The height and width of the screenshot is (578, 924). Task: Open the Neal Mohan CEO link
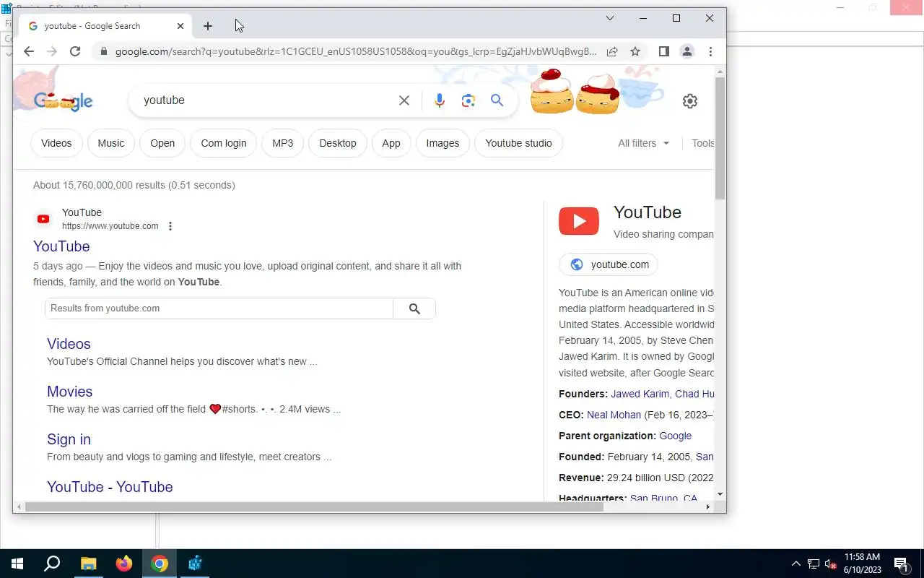(x=614, y=415)
